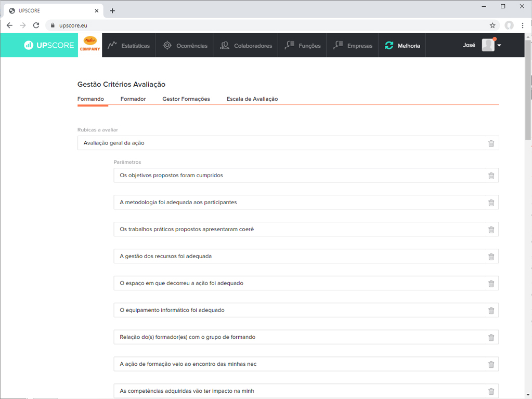Click 'Gestão Critérios Avaliação' heading
The width and height of the screenshot is (532, 399).
122,84
